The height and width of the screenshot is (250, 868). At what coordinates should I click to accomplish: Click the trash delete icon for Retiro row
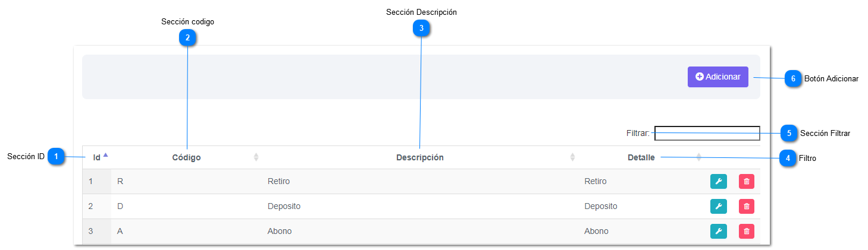(x=747, y=182)
